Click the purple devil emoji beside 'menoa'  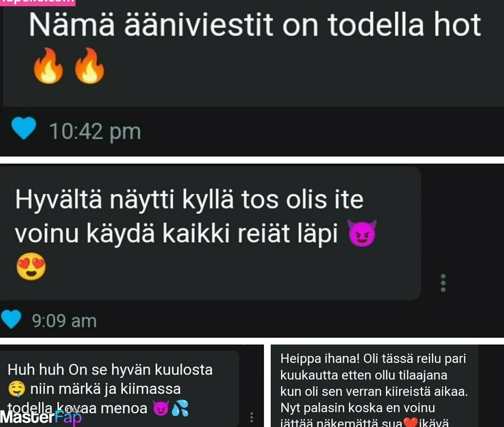[161, 408]
